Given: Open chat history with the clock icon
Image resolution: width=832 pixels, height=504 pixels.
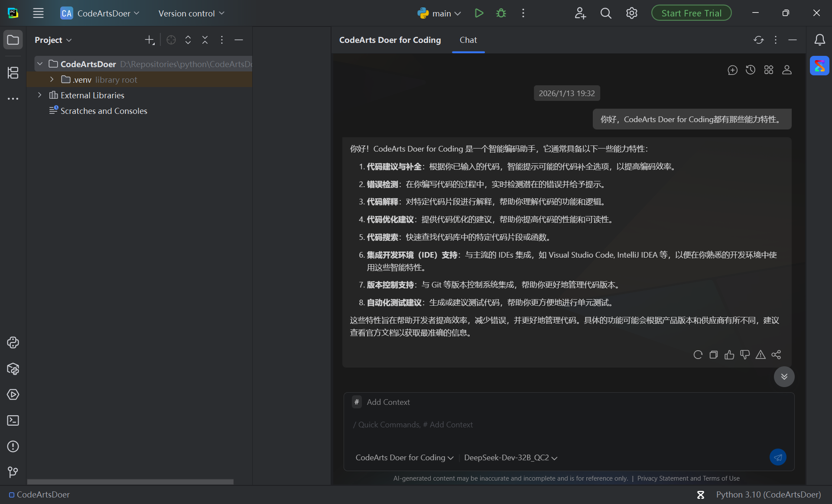Looking at the screenshot, I should [x=751, y=70].
